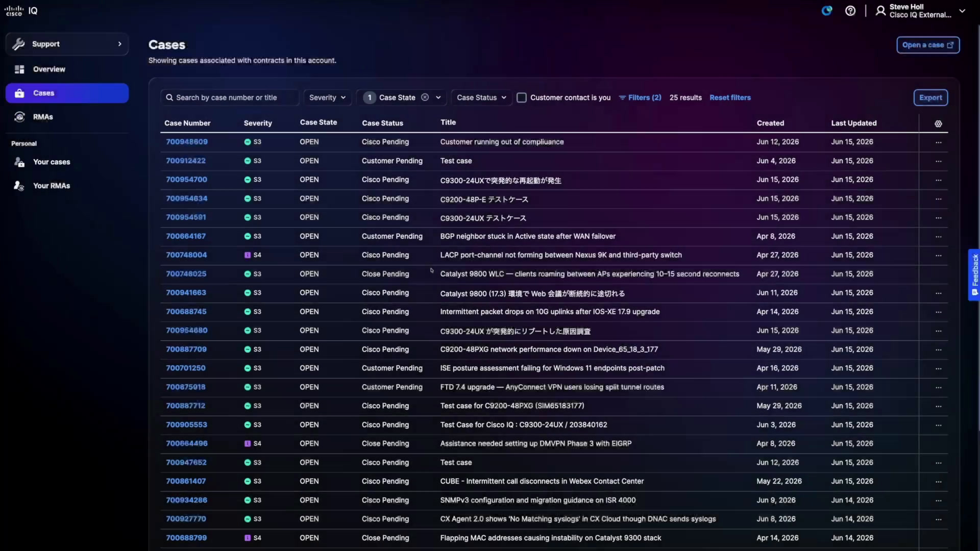This screenshot has width=980, height=551.
Task: Expand the Case Status filter dropdown
Action: pos(481,97)
